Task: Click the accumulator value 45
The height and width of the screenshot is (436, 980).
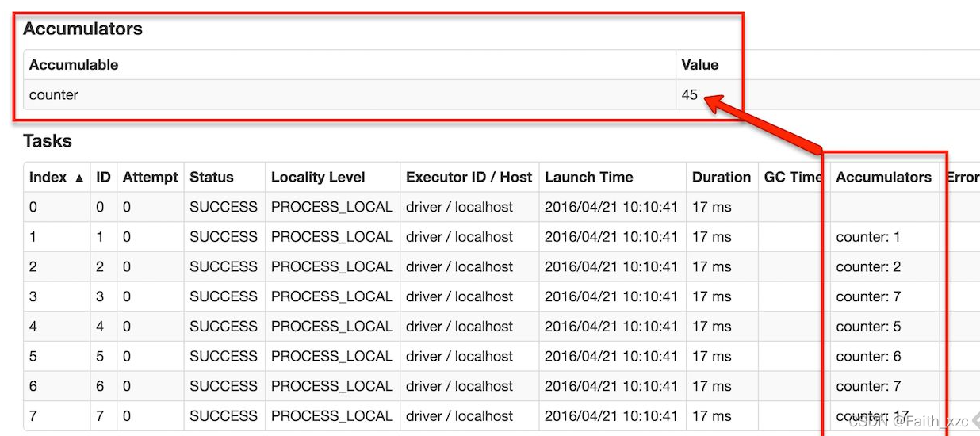Action: (x=689, y=95)
